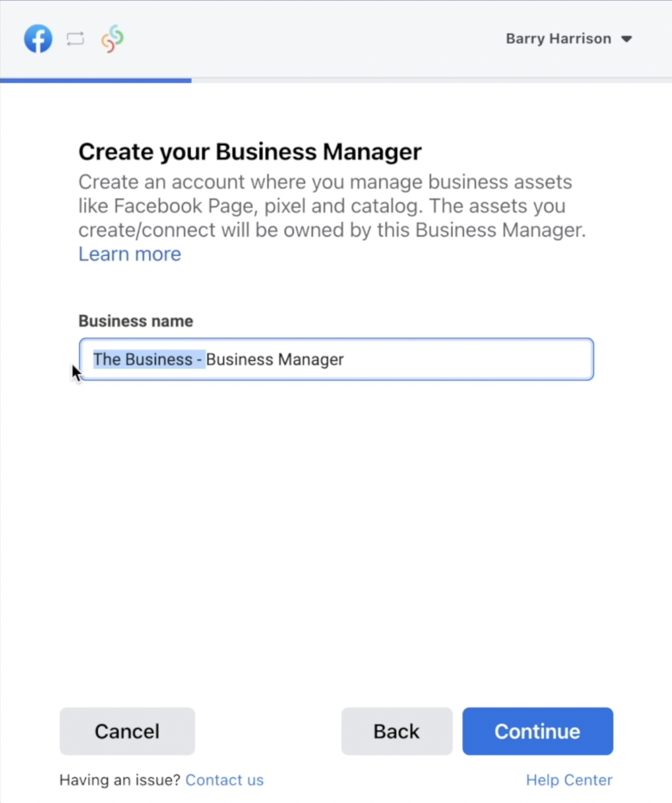672x803 pixels.
Task: Click the Create your Business Manager heading
Action: click(250, 152)
